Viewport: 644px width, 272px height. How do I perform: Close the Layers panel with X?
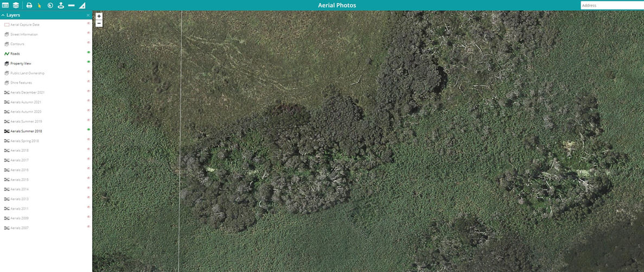[x=88, y=15]
